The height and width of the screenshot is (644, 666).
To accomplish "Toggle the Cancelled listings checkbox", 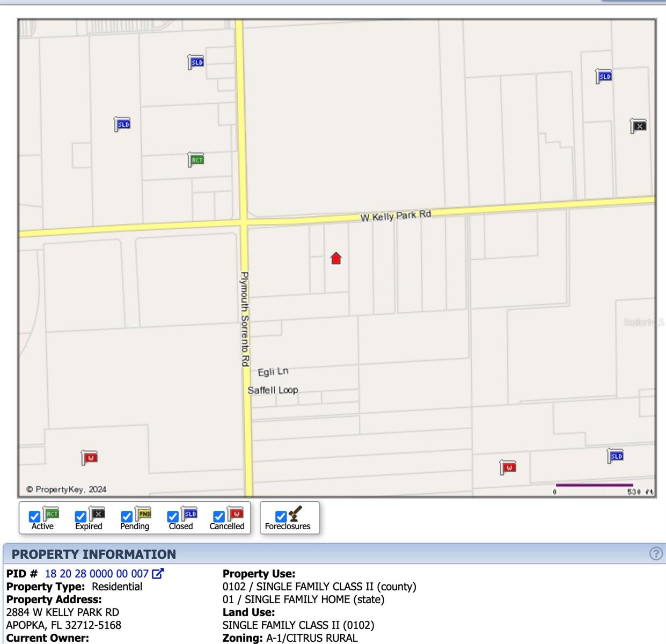I will (219, 516).
